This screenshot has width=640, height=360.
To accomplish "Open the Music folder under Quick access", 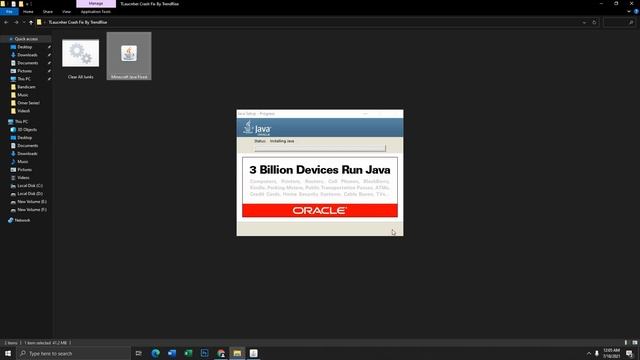I will [x=23, y=95].
